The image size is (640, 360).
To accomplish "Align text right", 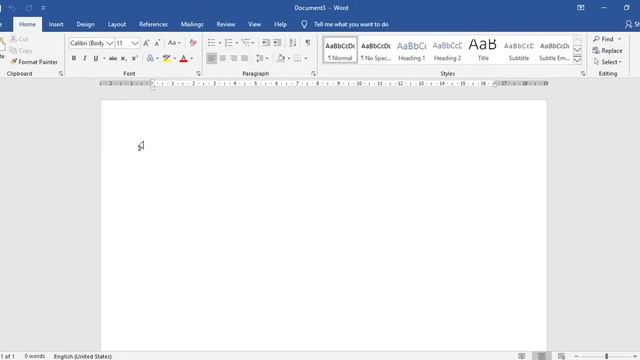I will [233, 58].
